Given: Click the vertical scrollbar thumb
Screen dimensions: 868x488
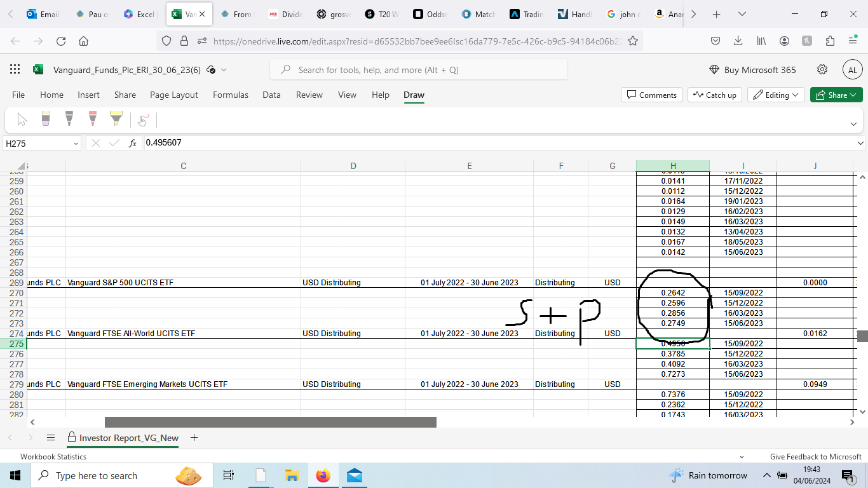Looking at the screenshot, I should [x=862, y=336].
